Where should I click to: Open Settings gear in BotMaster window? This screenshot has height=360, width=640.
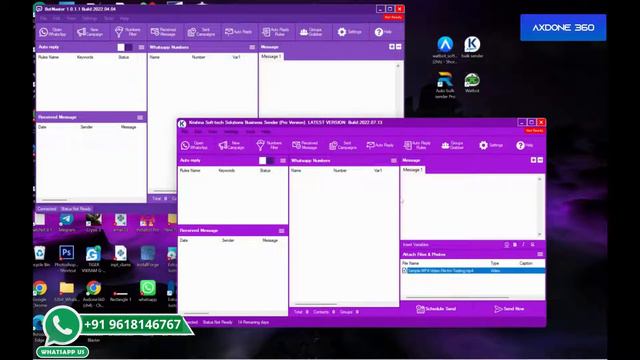click(349, 31)
